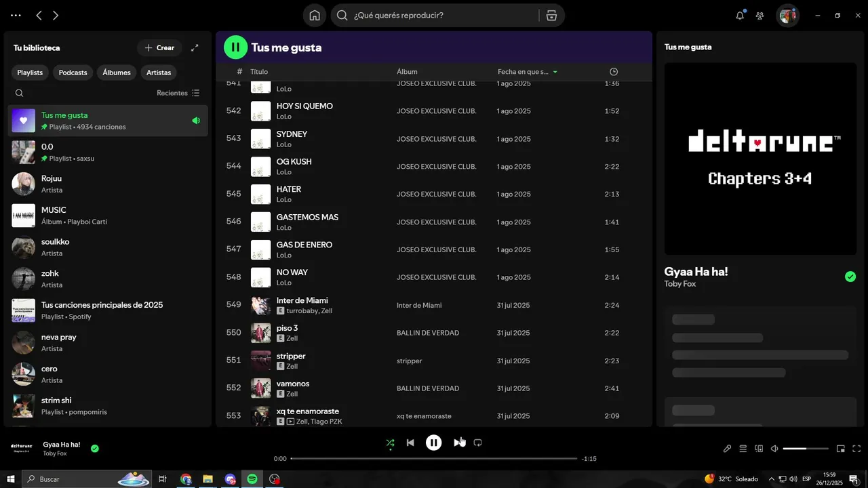Open user profile avatar menu
868x488 pixels.
(787, 15)
